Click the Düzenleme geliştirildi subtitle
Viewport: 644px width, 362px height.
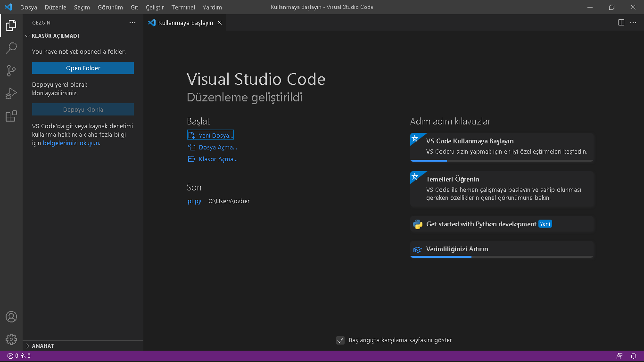tap(245, 98)
